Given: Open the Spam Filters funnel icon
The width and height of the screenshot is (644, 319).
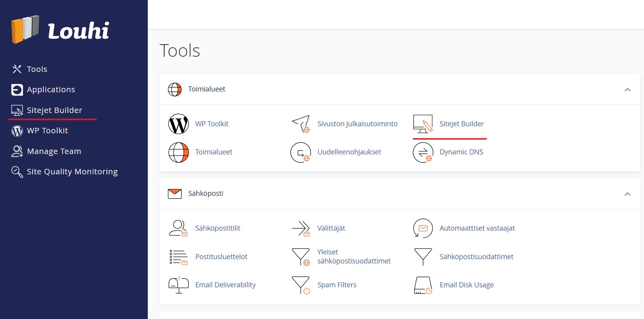Looking at the screenshot, I should (301, 285).
